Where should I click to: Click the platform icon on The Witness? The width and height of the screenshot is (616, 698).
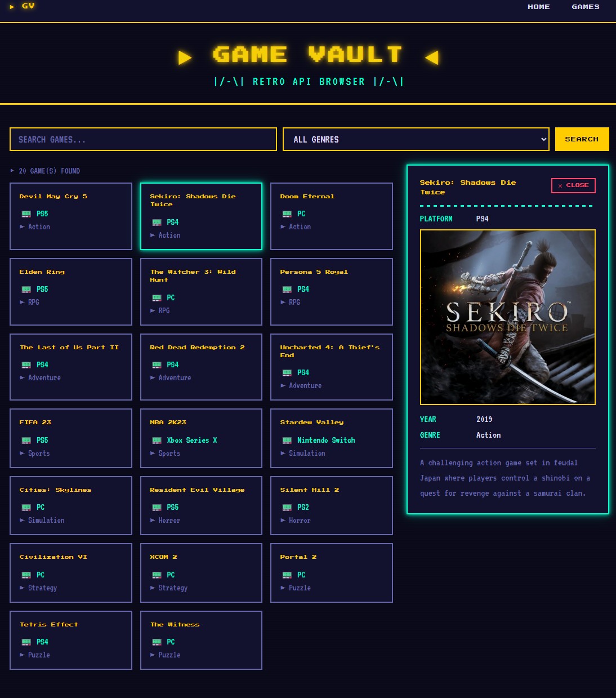pos(157,642)
